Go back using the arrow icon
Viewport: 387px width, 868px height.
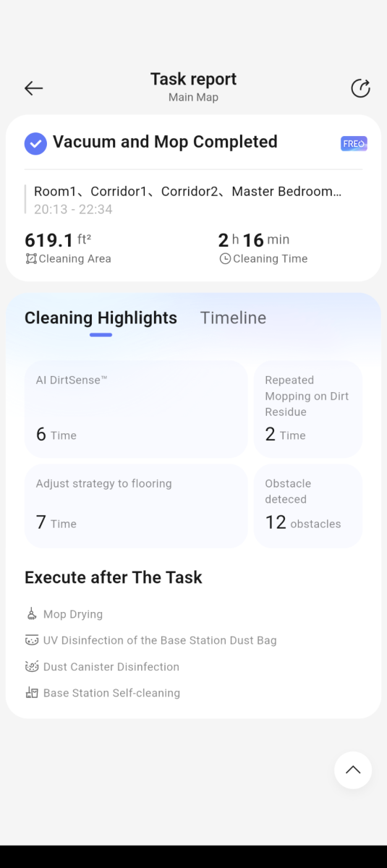coord(33,88)
